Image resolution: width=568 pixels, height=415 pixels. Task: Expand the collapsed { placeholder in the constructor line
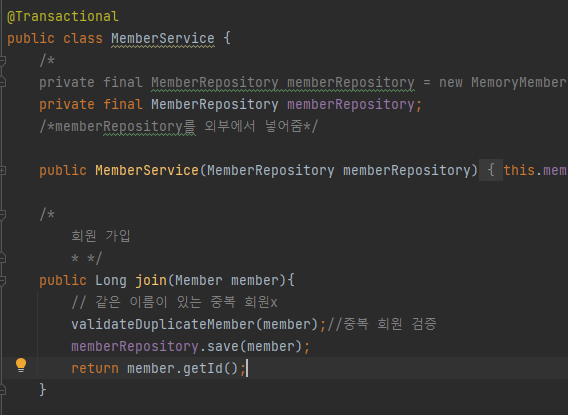click(x=491, y=170)
